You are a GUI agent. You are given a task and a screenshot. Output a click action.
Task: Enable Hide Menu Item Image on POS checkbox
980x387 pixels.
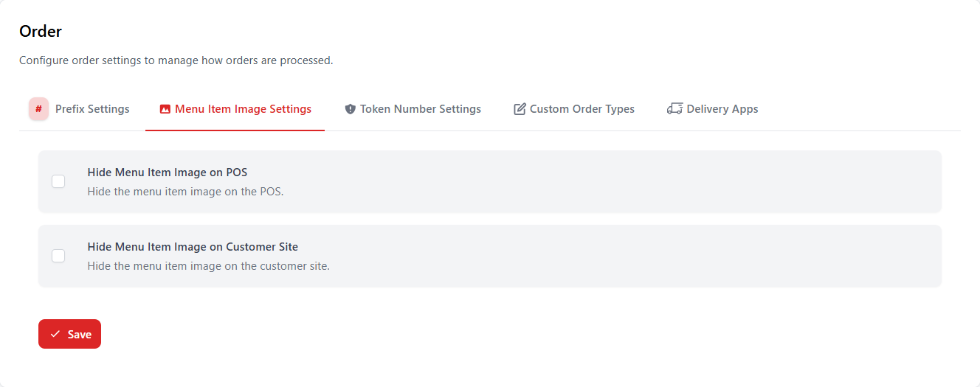pyautogui.click(x=58, y=181)
